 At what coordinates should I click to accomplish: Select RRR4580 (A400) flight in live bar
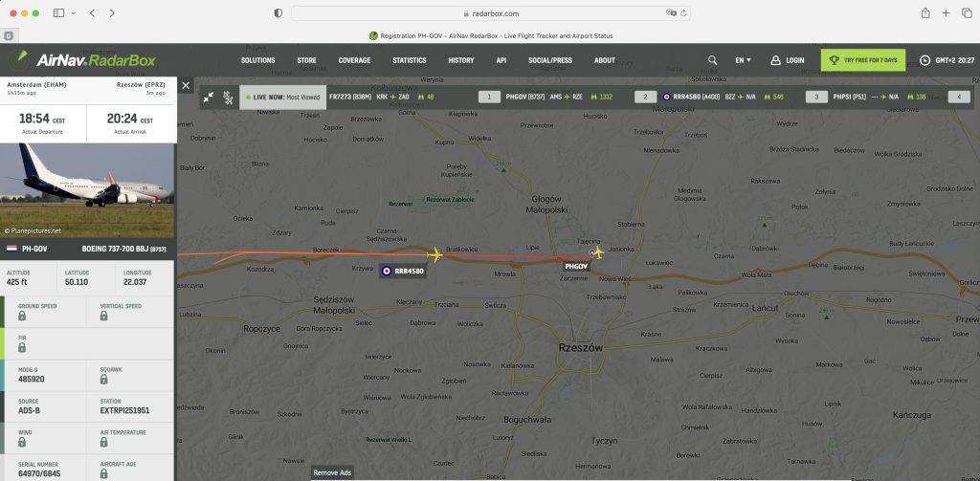tap(724, 97)
